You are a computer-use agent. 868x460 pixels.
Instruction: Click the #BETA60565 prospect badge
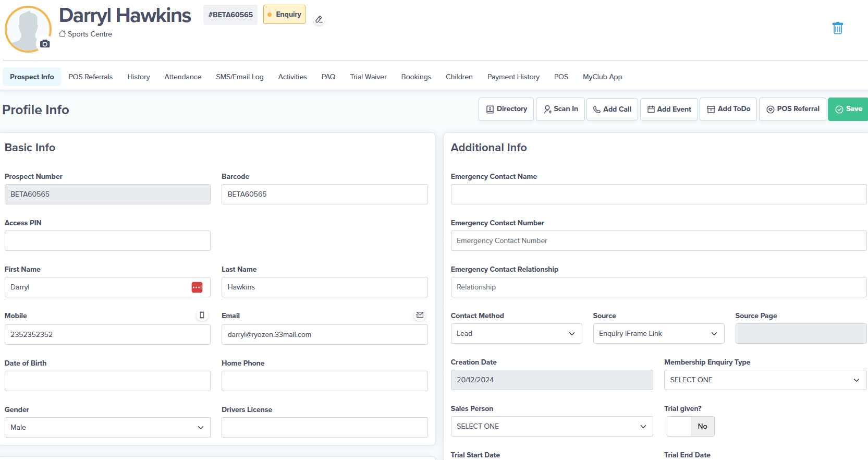[230, 15]
